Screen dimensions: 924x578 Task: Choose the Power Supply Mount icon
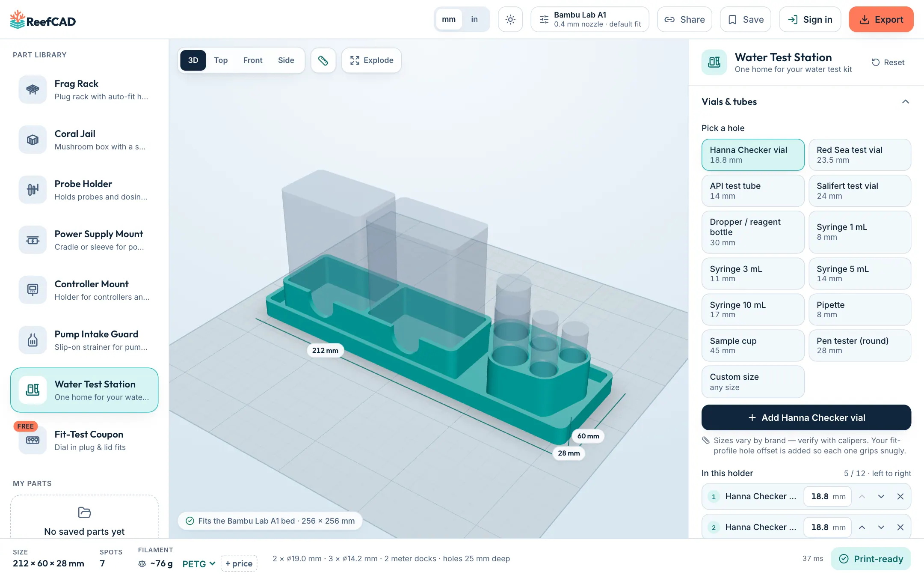click(x=33, y=240)
